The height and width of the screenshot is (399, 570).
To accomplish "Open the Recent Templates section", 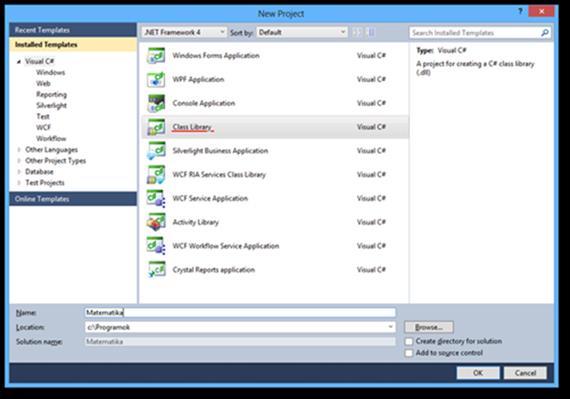I will click(x=73, y=30).
